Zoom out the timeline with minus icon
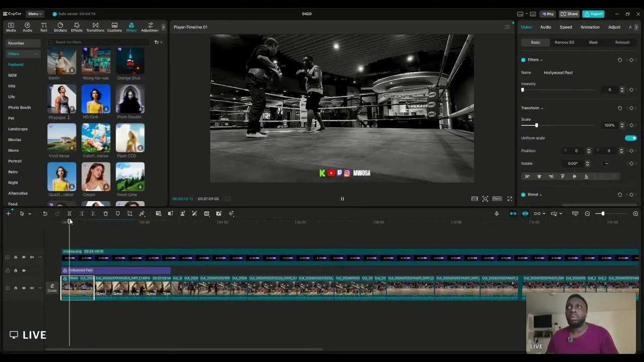 [587, 214]
